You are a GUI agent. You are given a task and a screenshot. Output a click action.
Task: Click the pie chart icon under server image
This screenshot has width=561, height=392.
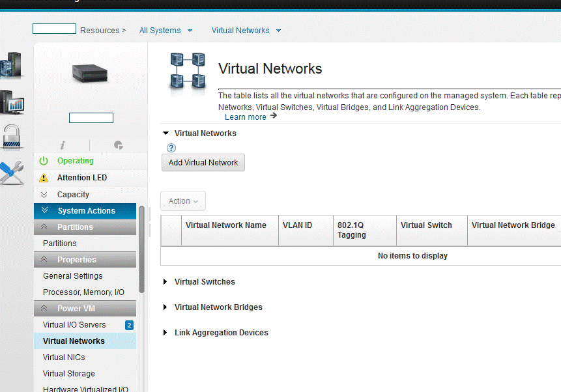(x=118, y=145)
